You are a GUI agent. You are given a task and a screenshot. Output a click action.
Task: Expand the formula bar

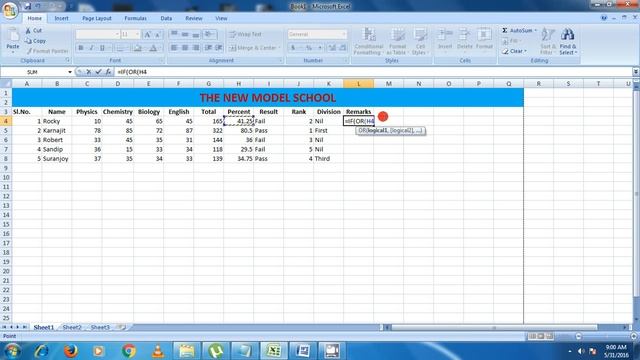point(636,72)
